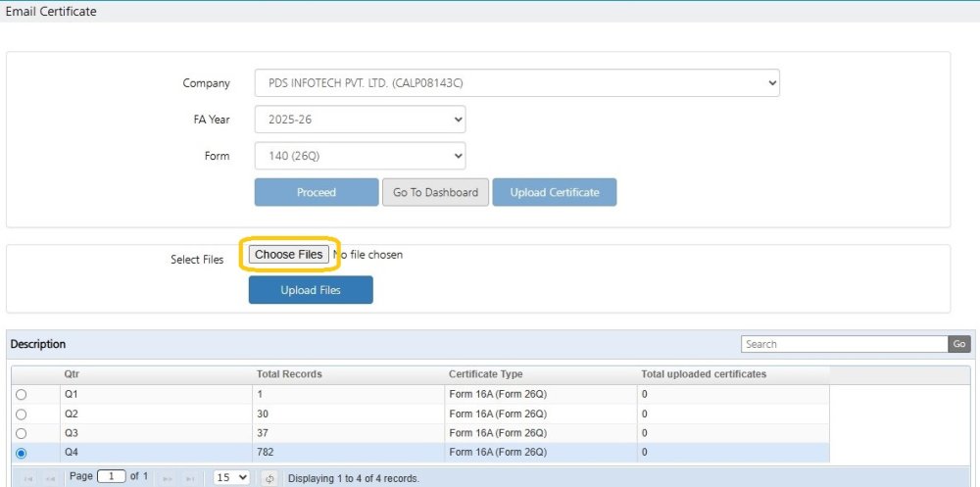Viewport: 980px width, 487px height.
Task: Open the Company dropdown
Action: click(516, 82)
